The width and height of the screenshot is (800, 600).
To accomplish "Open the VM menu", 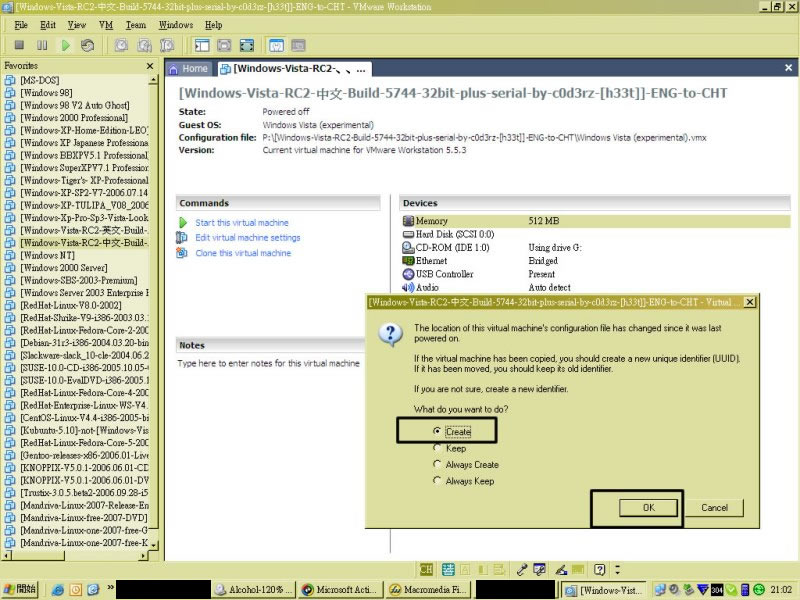I will 106,25.
